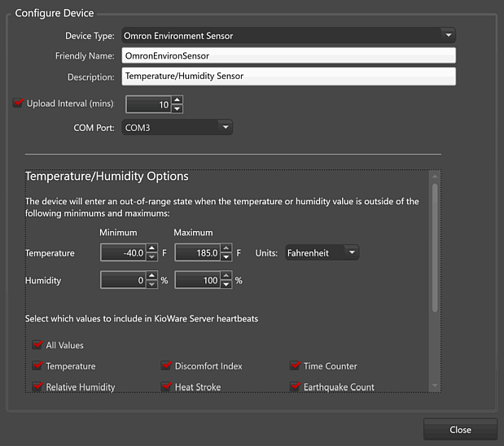The width and height of the screenshot is (504, 446).
Task: Click the Temperature/Humidity Options heading
Action: point(107,176)
